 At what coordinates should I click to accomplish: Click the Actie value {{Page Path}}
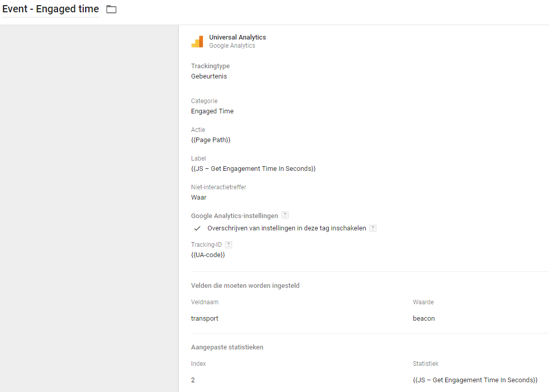coord(211,140)
